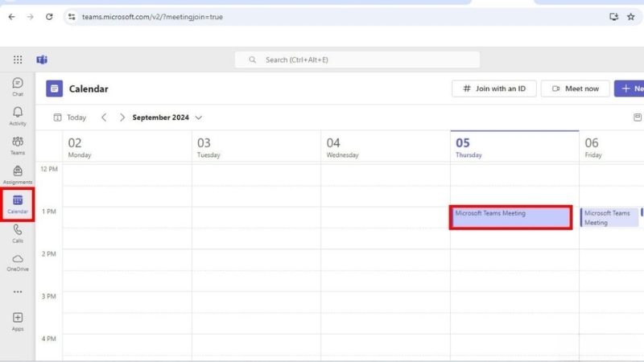Click the 12 PM time label

tap(49, 169)
